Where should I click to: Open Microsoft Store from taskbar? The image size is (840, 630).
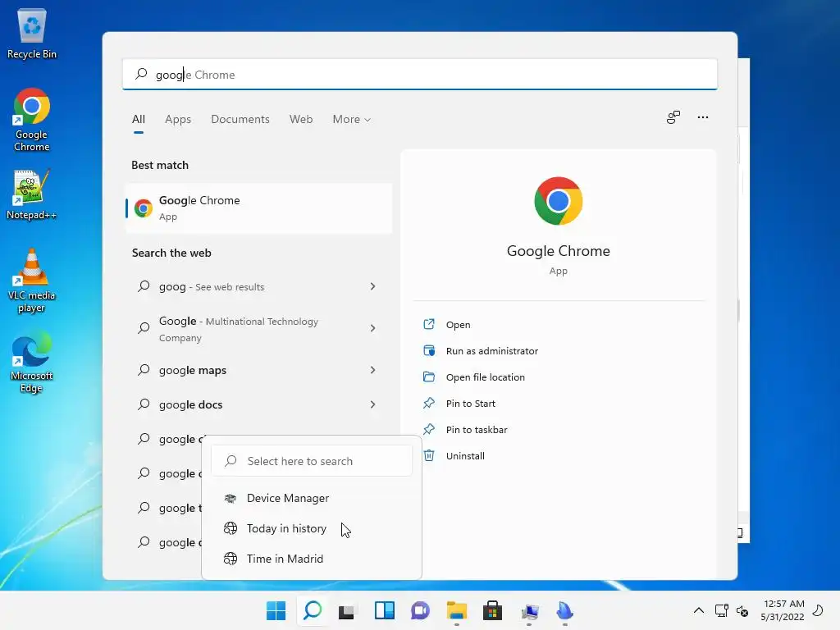(492, 610)
